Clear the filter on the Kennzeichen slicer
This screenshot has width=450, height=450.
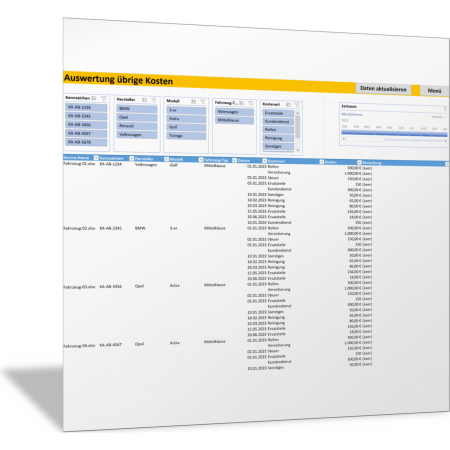click(104, 98)
